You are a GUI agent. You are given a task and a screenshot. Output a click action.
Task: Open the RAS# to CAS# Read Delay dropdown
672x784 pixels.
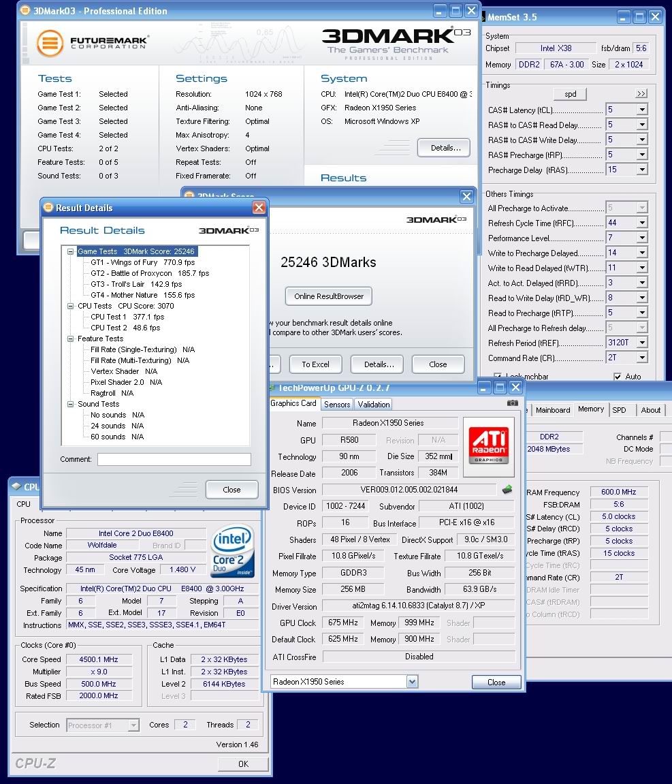click(x=642, y=125)
